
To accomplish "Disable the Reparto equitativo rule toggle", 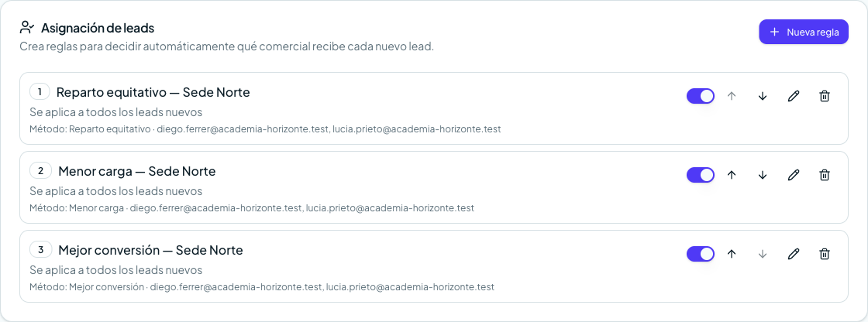I will coord(701,96).
